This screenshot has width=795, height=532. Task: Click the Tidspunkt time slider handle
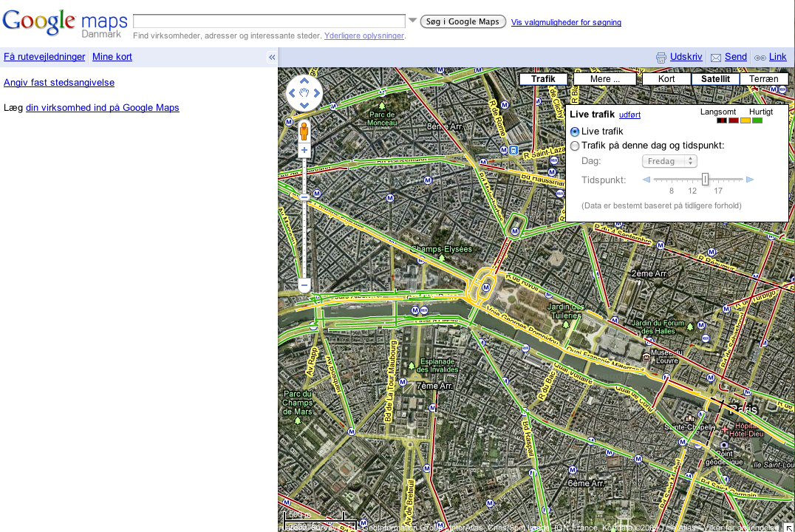click(706, 180)
